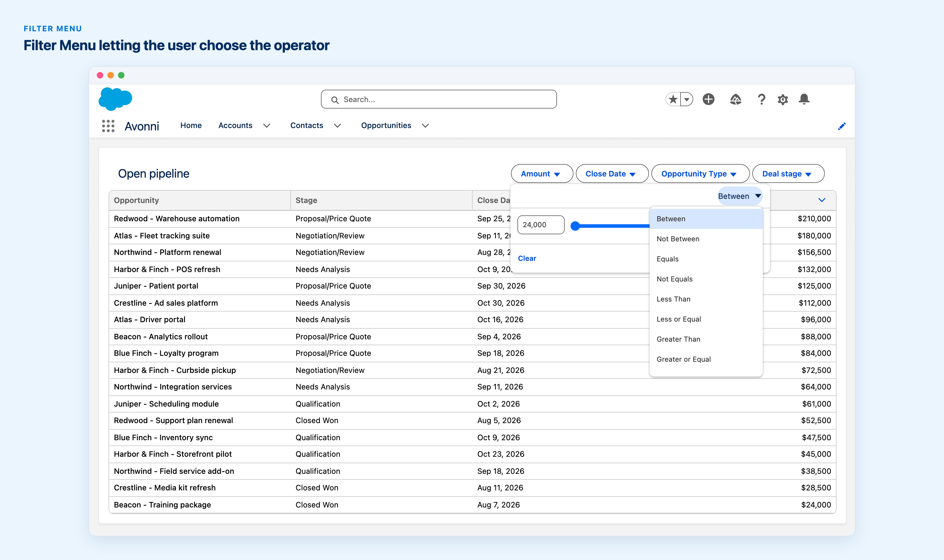Pick the Greater Than operator
The width and height of the screenshot is (944, 560).
706,339
